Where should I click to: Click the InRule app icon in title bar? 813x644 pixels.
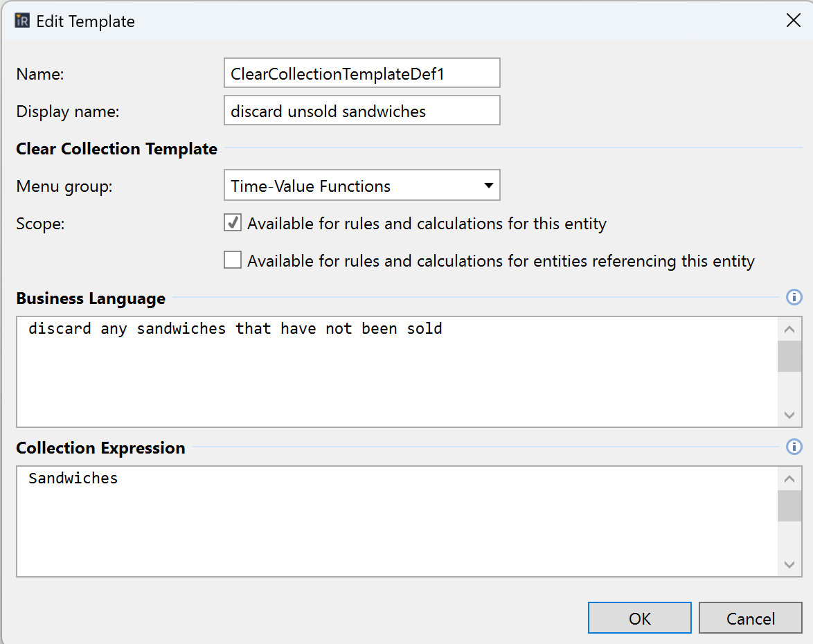point(22,21)
